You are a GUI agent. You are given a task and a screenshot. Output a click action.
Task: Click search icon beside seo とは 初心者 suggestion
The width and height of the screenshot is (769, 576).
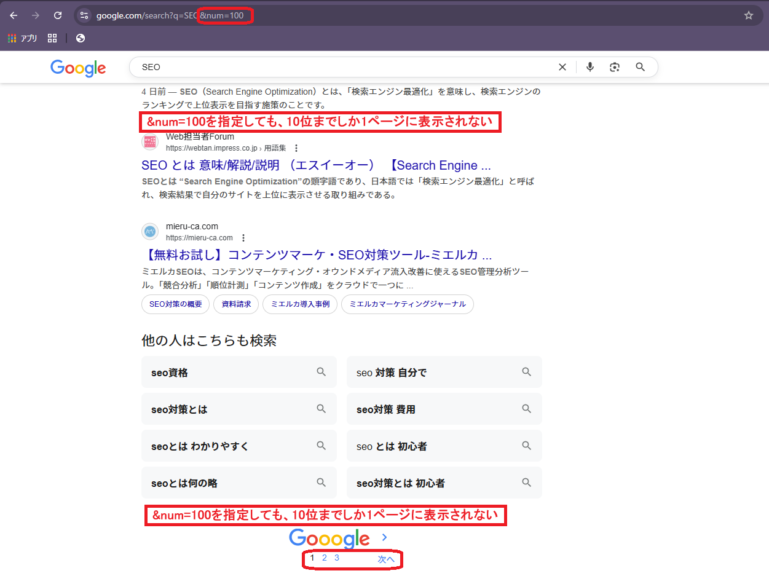point(526,445)
